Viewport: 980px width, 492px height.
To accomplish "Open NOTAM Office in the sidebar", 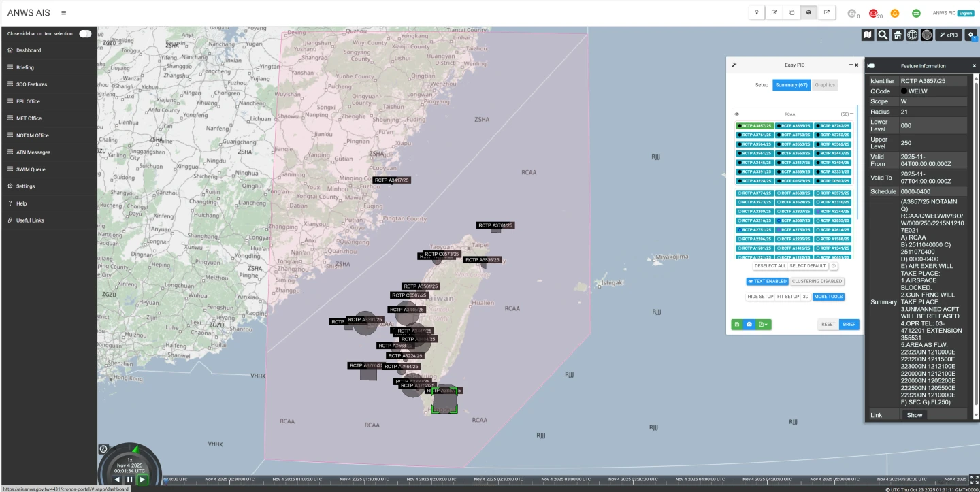I will click(33, 135).
